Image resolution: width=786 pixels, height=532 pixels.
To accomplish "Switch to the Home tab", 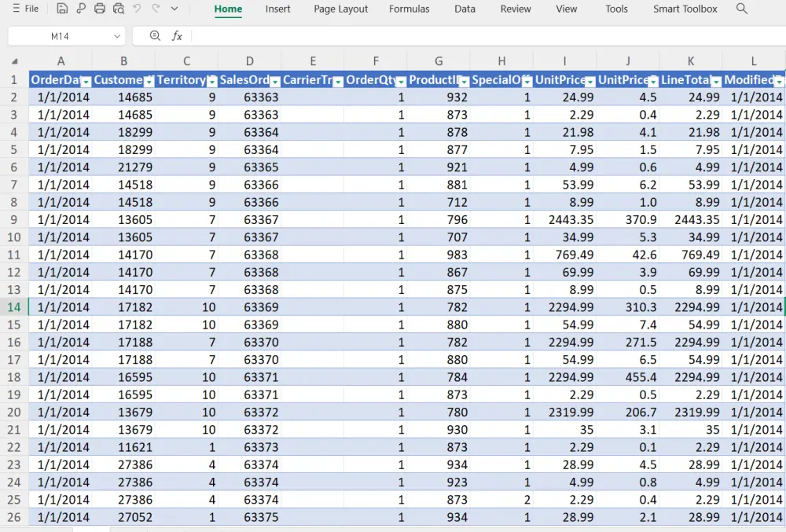I will coord(228,9).
